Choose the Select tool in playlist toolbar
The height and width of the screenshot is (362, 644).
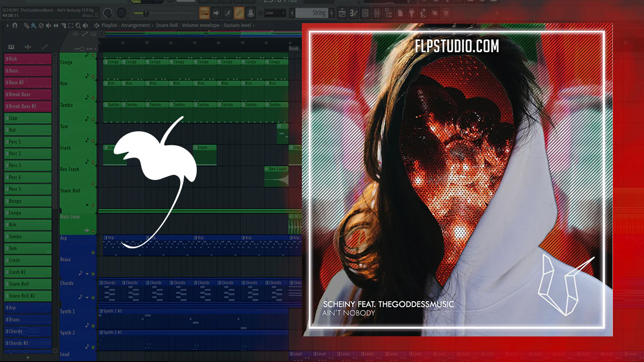coord(70,25)
